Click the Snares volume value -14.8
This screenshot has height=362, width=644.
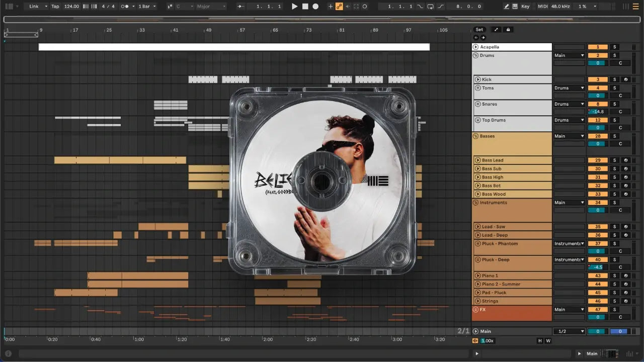click(598, 112)
